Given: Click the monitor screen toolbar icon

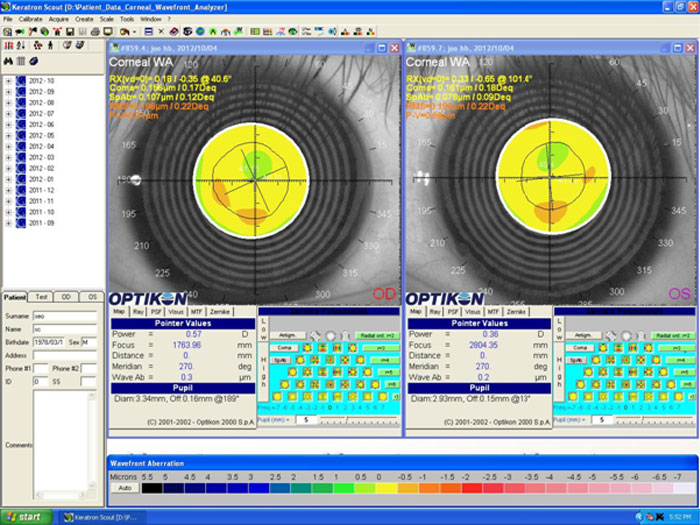Looking at the screenshot, I should point(108,32).
